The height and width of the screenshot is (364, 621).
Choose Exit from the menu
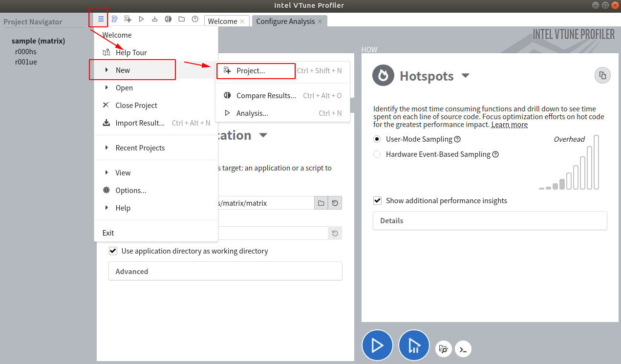(x=156, y=233)
